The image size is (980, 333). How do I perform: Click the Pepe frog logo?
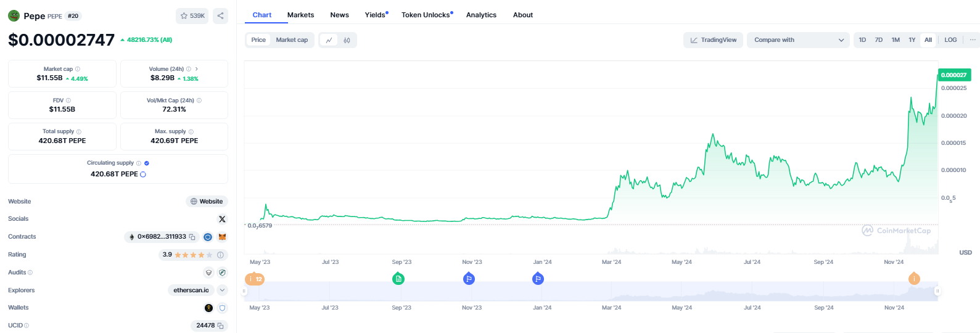click(14, 16)
